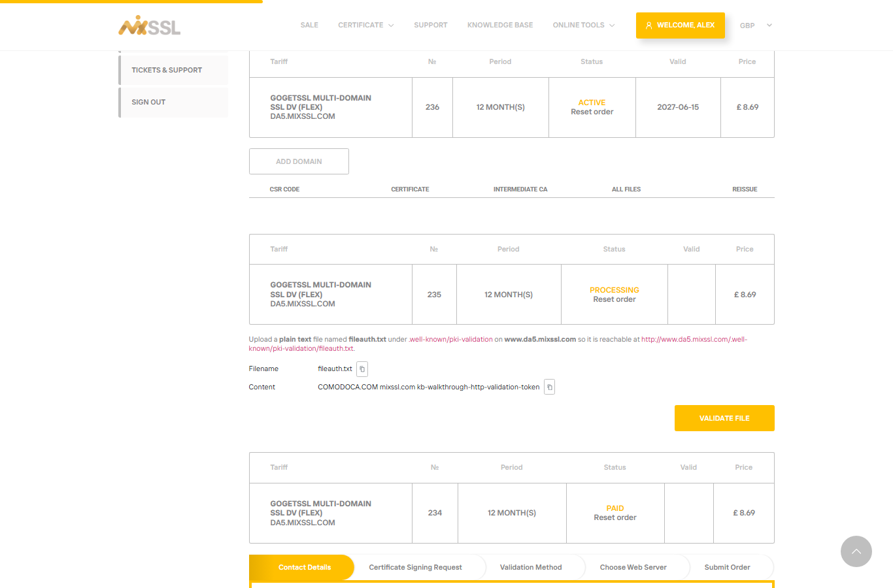Select the Contact Details step tab
The height and width of the screenshot is (588, 893).
click(x=302, y=567)
